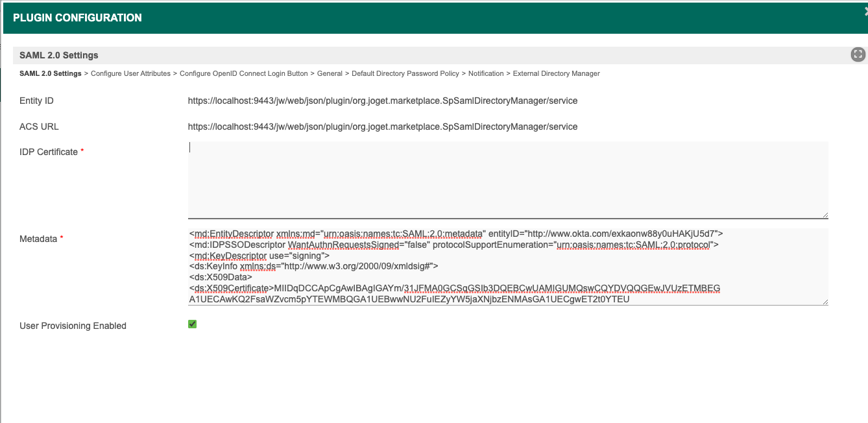Click the User Provisioning Enabled label
868x423 pixels.
coord(73,326)
